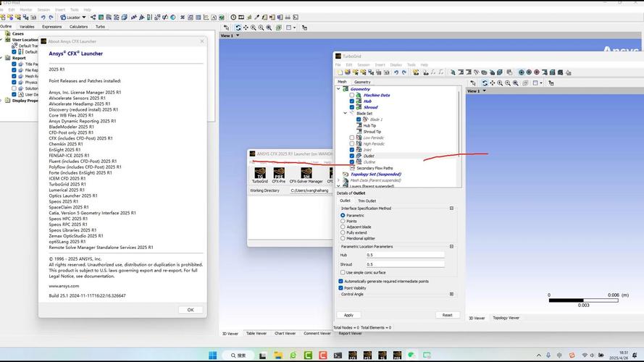Collapse Parametric Location Parameters section

click(451, 247)
